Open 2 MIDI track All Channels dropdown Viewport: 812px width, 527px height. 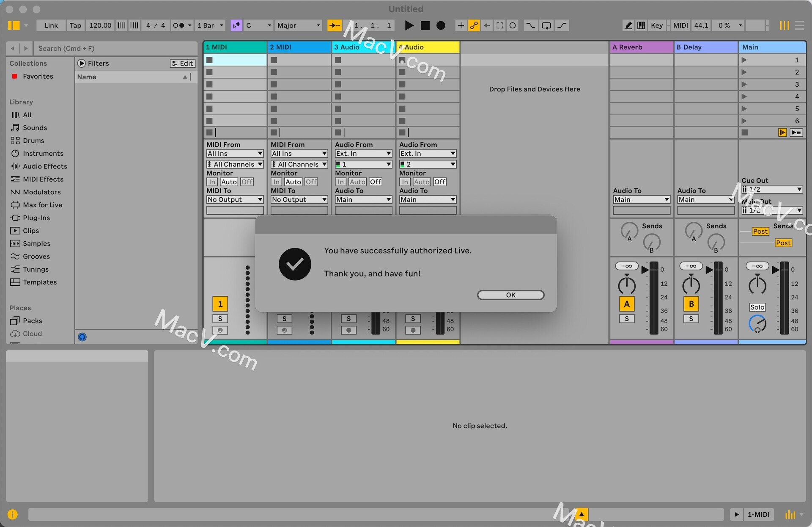299,164
